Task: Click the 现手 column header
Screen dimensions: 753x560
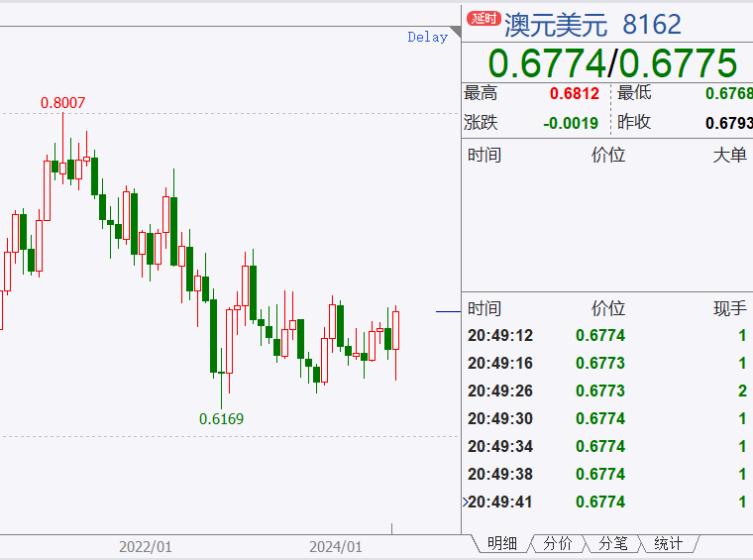Action: click(729, 308)
